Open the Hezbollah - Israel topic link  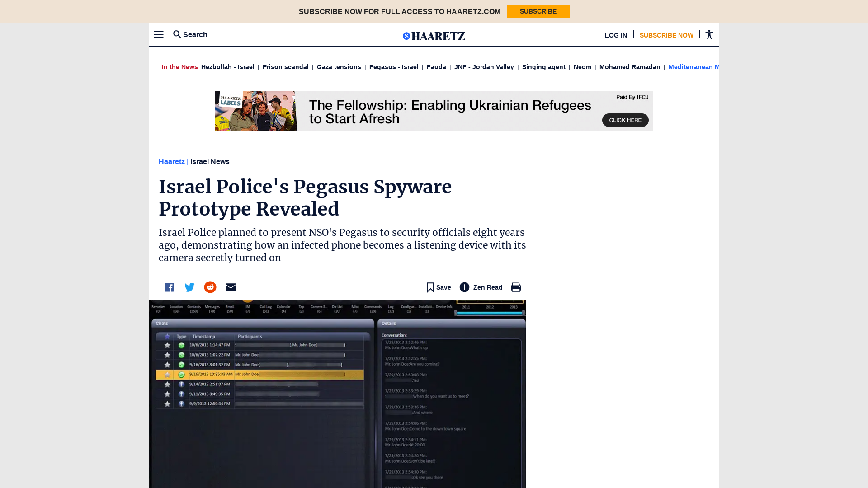[x=227, y=67]
